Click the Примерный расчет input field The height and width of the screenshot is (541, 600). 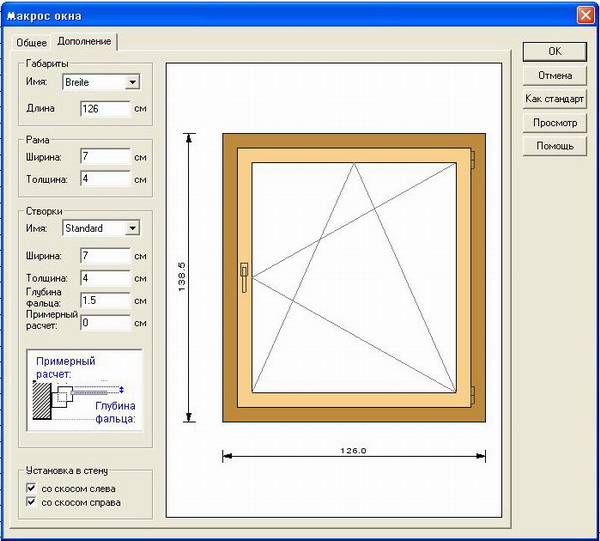[105, 323]
